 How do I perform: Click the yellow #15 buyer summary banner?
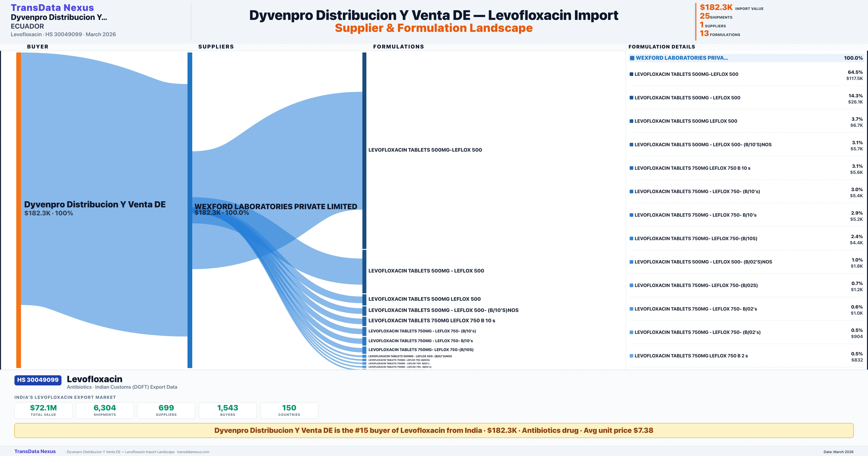point(434,430)
